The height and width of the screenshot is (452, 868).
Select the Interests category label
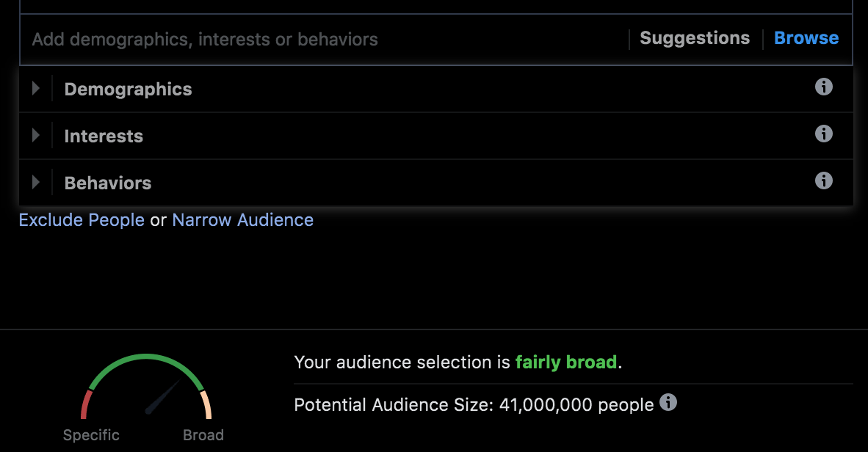pyautogui.click(x=104, y=136)
